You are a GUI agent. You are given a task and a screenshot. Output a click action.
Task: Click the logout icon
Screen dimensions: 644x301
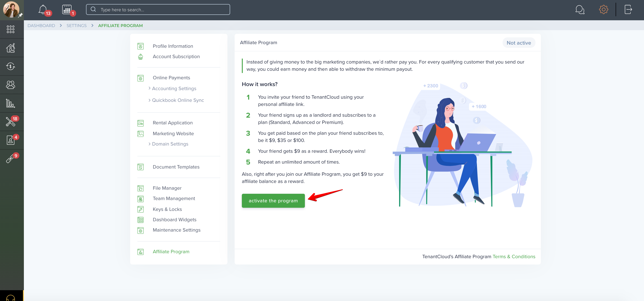[x=628, y=9]
